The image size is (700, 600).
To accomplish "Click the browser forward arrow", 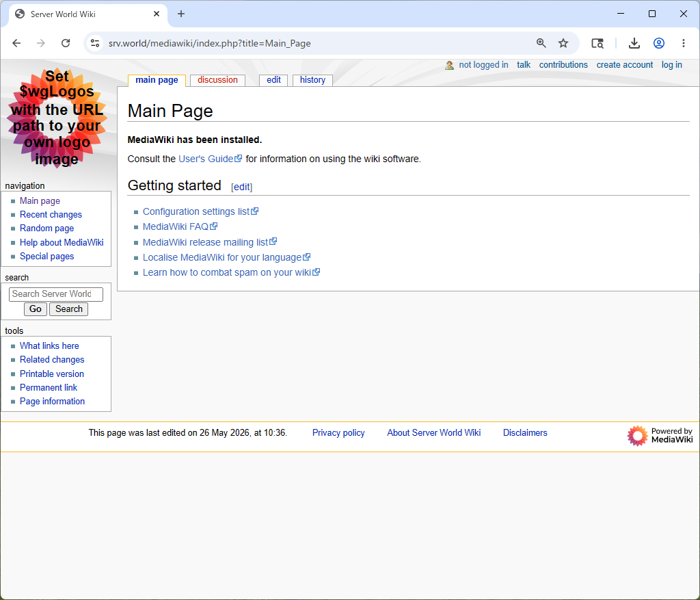I will tap(40, 43).
